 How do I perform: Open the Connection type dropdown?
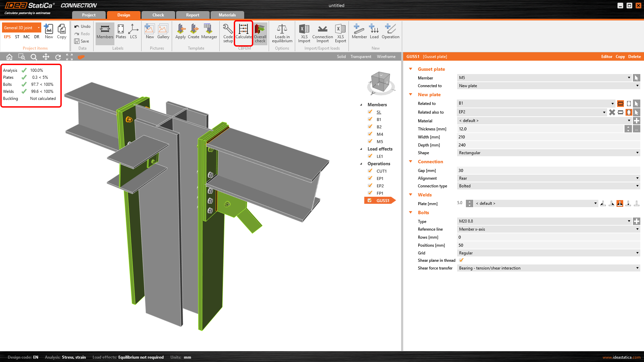tap(548, 186)
